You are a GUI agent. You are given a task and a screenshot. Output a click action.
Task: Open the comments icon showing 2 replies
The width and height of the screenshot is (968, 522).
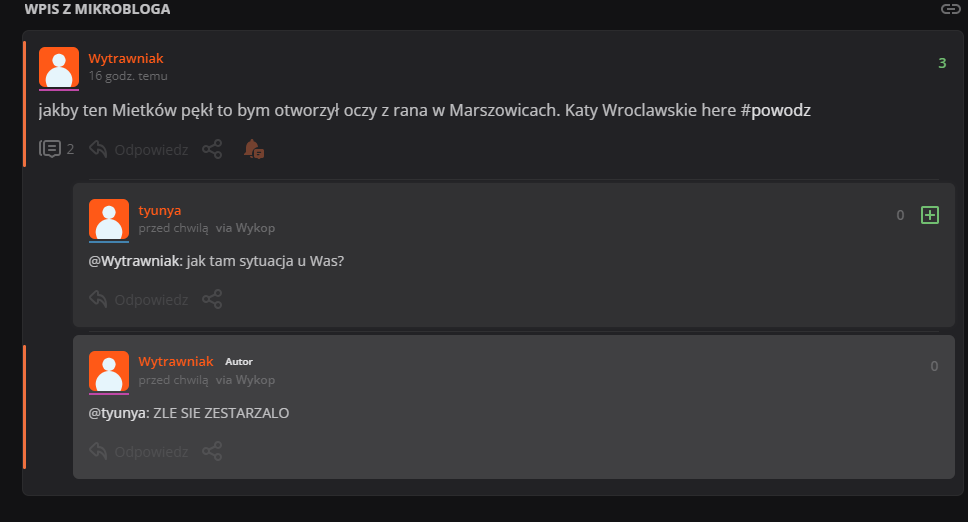point(51,149)
